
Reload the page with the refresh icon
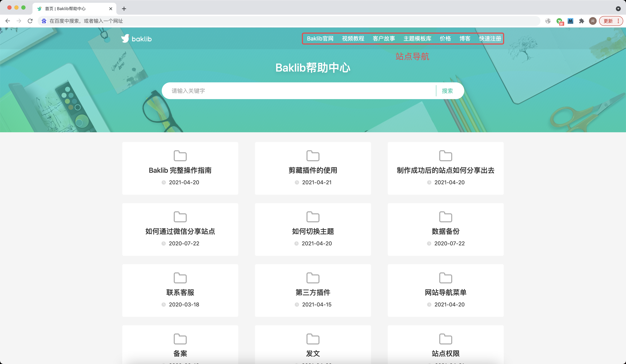pyautogui.click(x=30, y=21)
